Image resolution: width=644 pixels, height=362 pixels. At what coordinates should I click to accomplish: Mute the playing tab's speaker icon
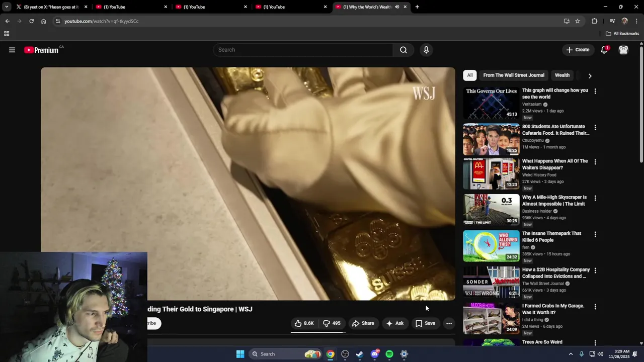click(397, 7)
